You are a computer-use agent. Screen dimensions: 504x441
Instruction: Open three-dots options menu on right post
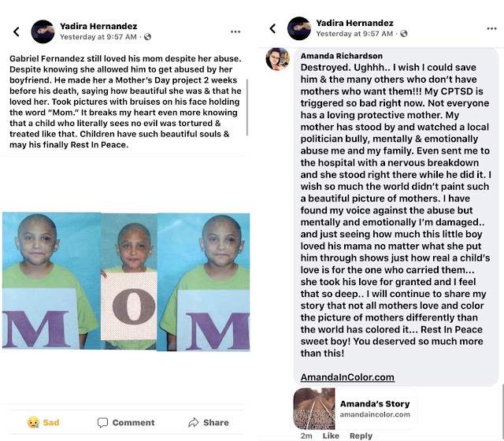point(491,28)
